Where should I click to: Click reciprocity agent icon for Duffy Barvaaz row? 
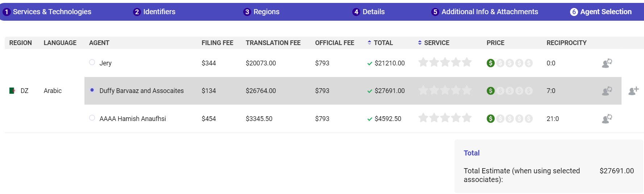607,91
